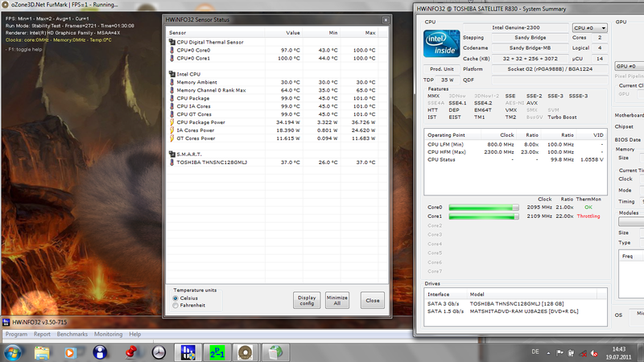Screen dimensions: 644x362
Task: Open the CPU #0 selector dropdown
Action: point(589,28)
